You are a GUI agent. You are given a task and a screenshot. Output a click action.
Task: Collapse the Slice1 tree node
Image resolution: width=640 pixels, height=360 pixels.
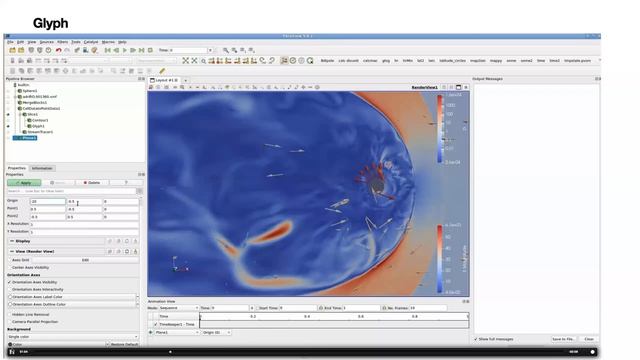pos(20,115)
